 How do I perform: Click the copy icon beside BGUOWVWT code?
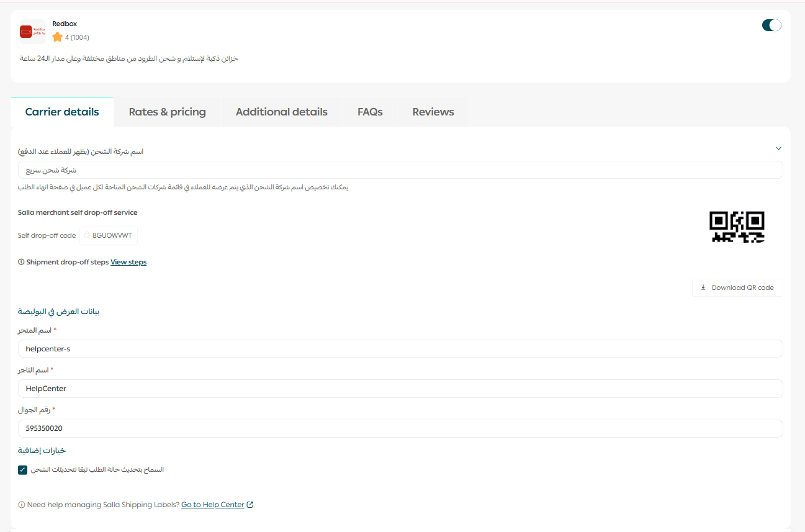87,236
